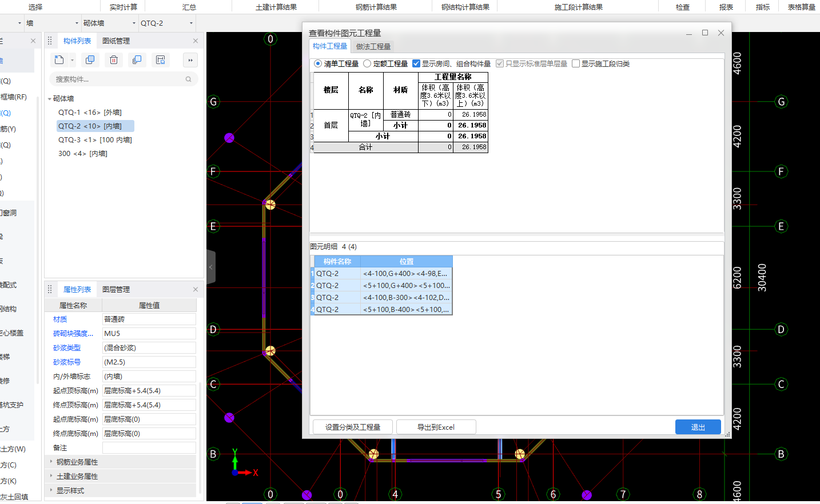Click the 砂浆标号 property link
Viewport: 820px width, 504px height.
(x=67, y=362)
